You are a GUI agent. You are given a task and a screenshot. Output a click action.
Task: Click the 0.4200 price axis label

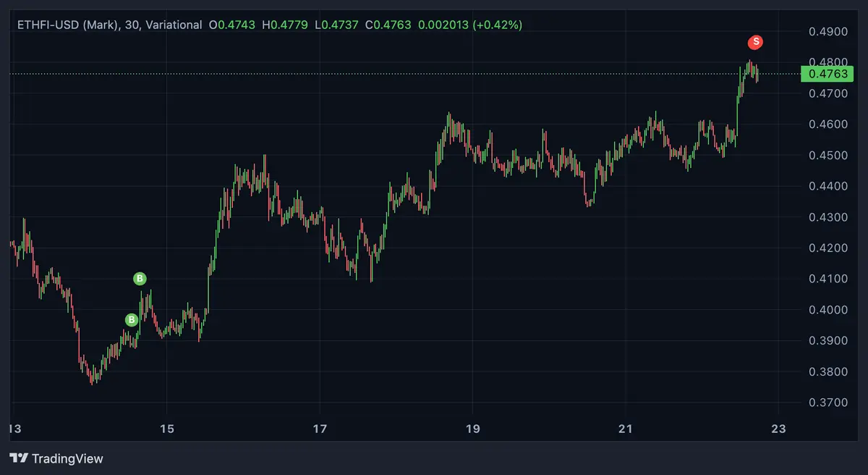tap(829, 248)
